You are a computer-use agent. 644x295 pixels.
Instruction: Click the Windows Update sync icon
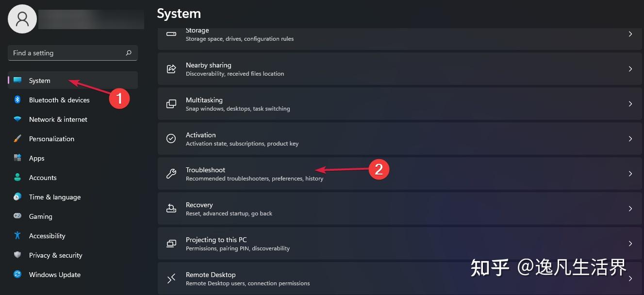tap(17, 275)
